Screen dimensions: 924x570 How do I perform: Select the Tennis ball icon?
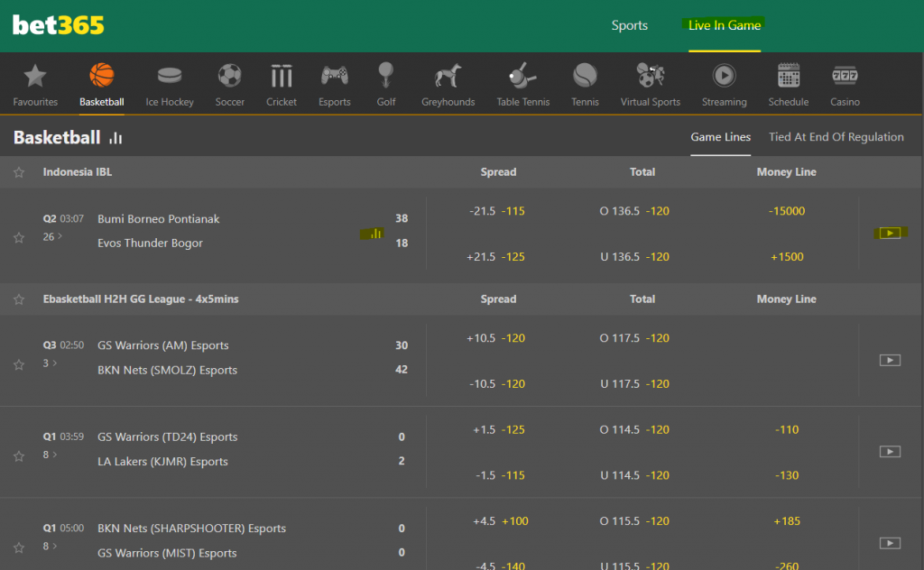pyautogui.click(x=585, y=76)
